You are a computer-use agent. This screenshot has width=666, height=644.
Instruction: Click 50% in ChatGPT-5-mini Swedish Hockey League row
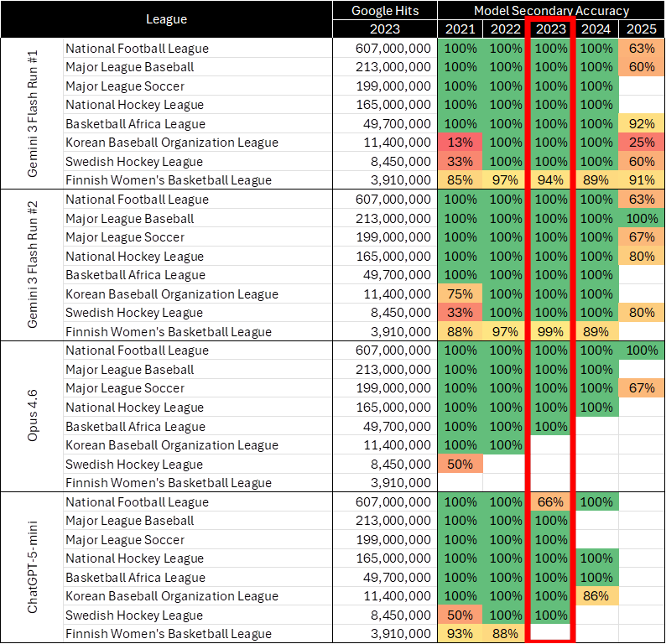[460, 615]
